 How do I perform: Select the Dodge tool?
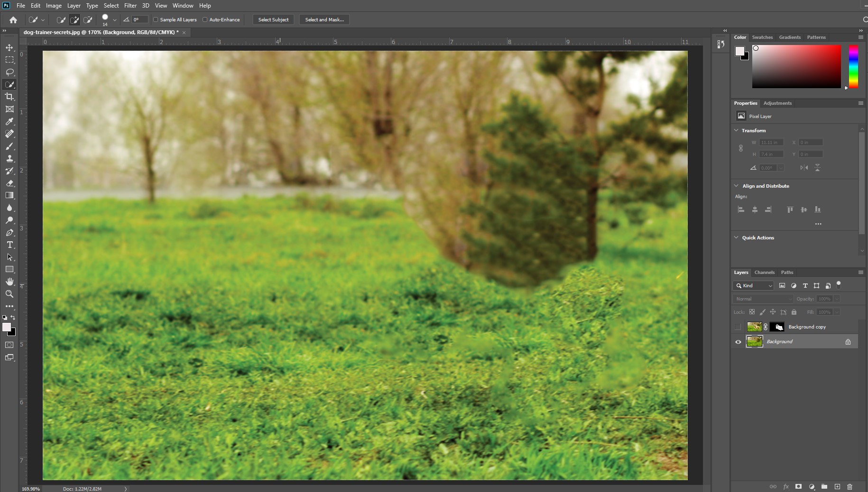[9, 220]
